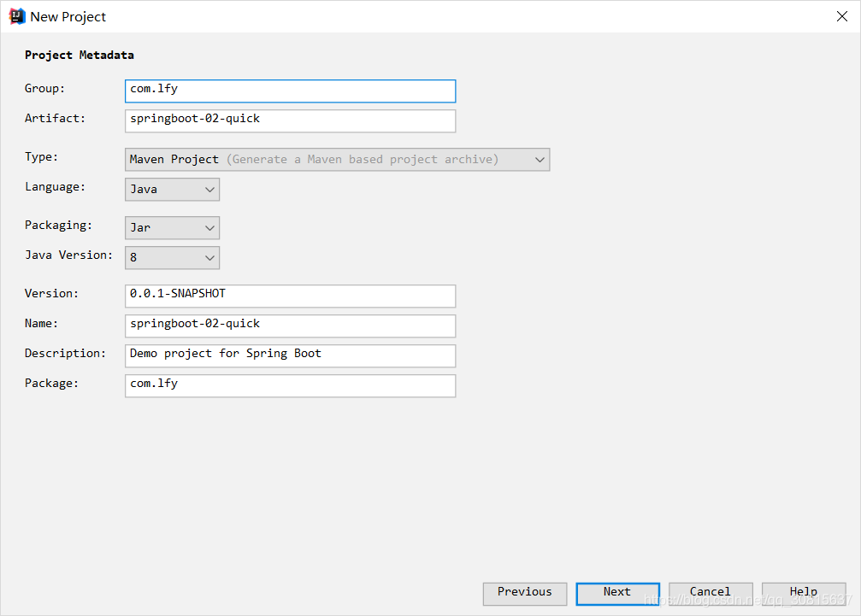Screen dimensions: 861x616
Task: Click the Artifact: label
Action: tap(55, 118)
